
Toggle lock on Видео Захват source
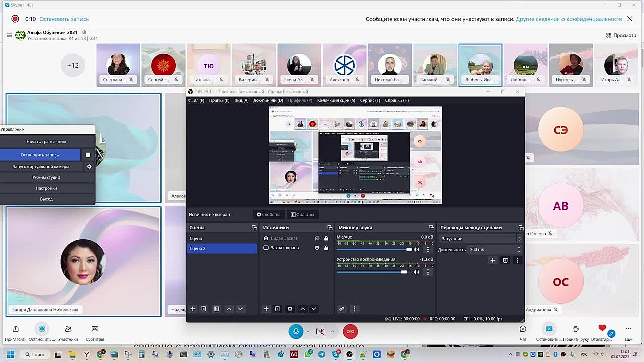[326, 238]
